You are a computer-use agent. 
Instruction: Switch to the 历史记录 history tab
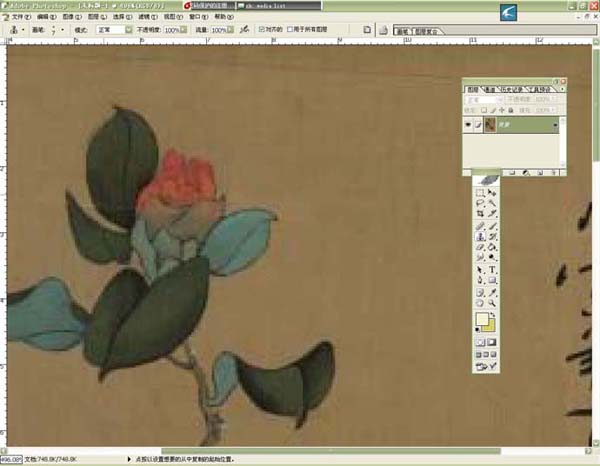512,89
